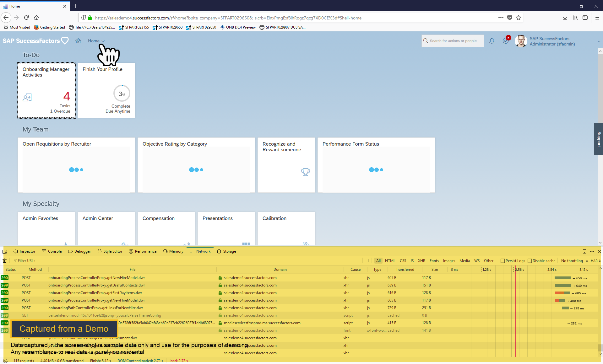The image size is (603, 364).
Task: Open the browser home page icon
Action: pyautogui.click(x=36, y=18)
